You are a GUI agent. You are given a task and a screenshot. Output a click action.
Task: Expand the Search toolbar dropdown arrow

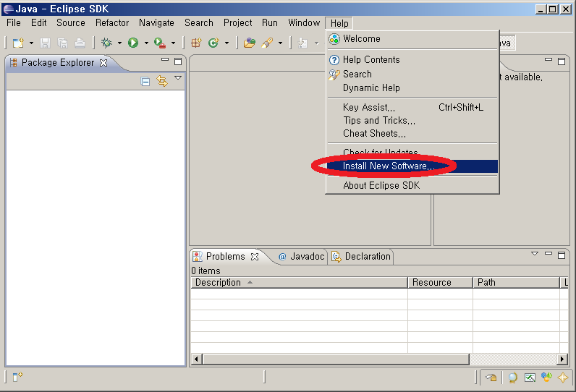coord(280,43)
